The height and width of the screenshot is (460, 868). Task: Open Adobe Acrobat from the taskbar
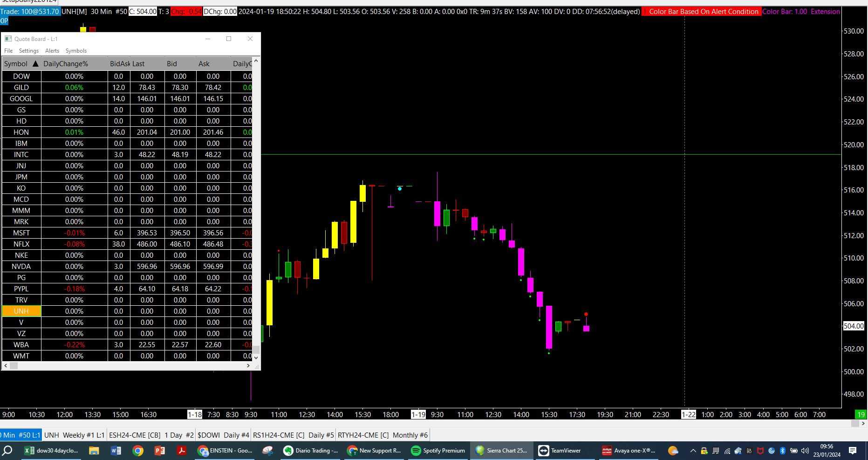coord(181,451)
